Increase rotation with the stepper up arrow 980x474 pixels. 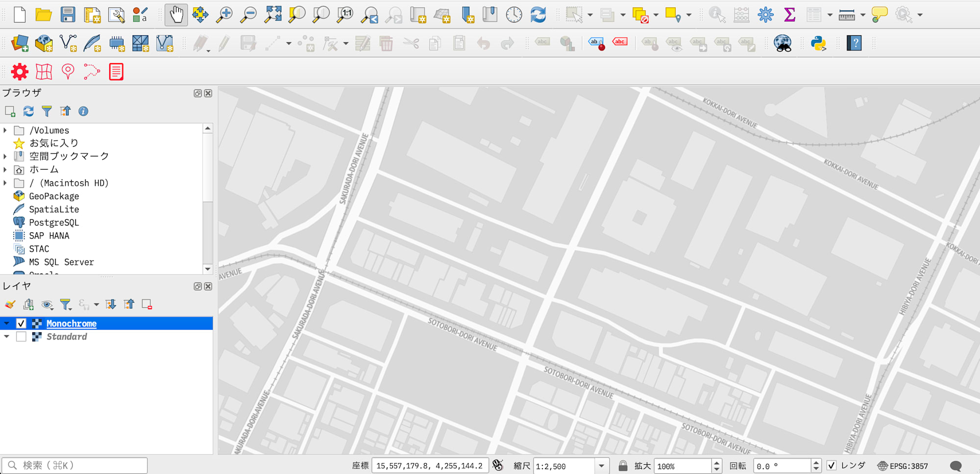pyautogui.click(x=816, y=462)
